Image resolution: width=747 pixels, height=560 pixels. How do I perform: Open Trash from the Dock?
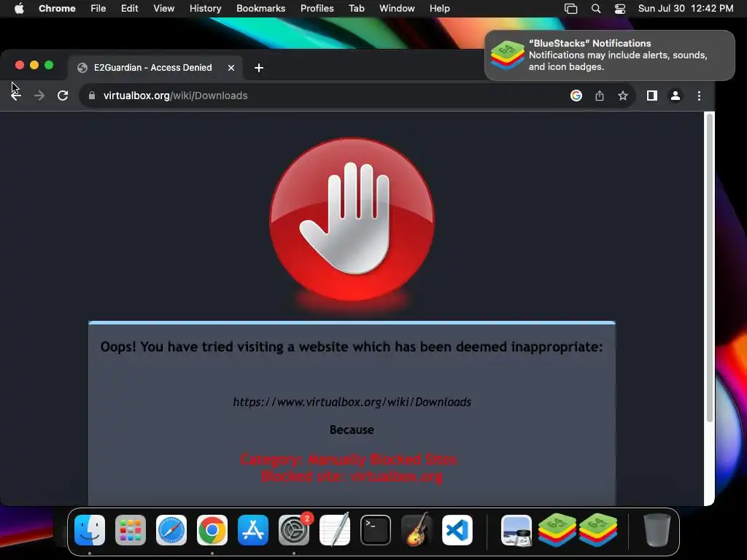coord(657,530)
